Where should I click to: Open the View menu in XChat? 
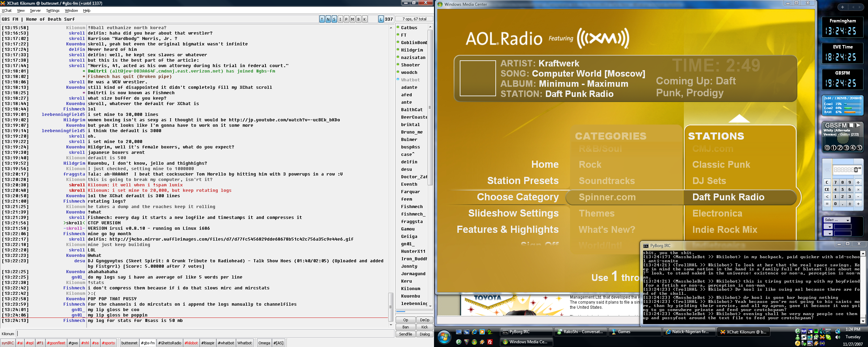[21, 11]
